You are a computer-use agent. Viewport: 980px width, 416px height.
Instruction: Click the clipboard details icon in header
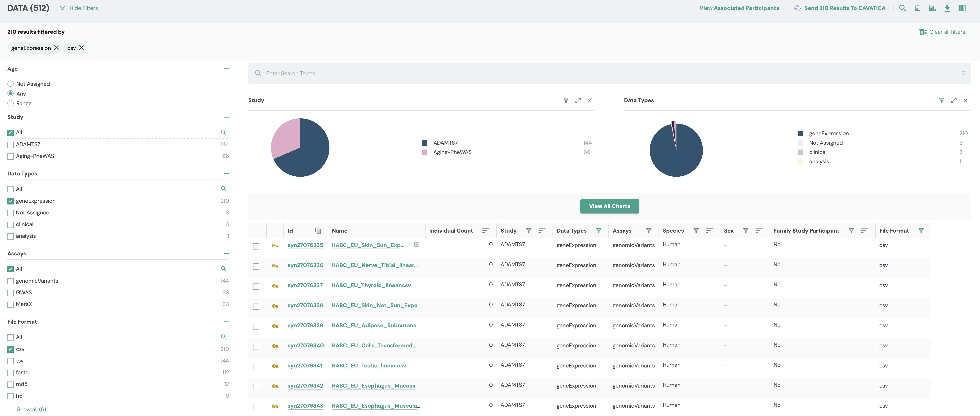918,8
